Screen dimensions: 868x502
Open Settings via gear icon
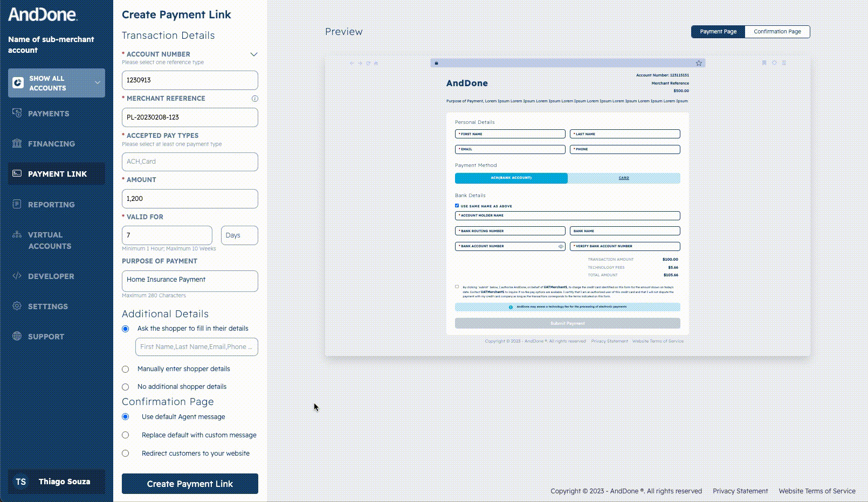point(17,306)
